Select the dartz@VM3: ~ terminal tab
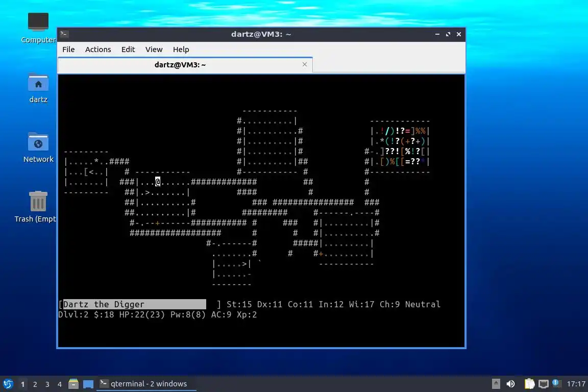The image size is (588, 392). click(185, 64)
